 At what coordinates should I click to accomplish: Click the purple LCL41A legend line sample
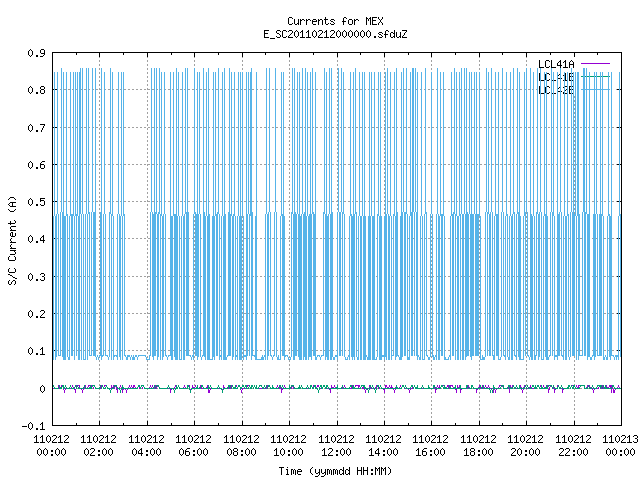click(x=595, y=64)
